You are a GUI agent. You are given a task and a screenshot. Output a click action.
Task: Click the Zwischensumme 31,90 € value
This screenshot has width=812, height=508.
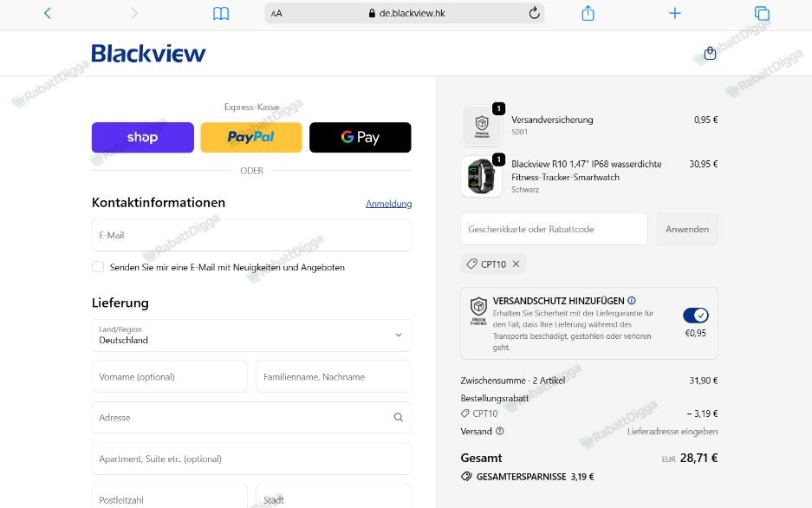704,380
